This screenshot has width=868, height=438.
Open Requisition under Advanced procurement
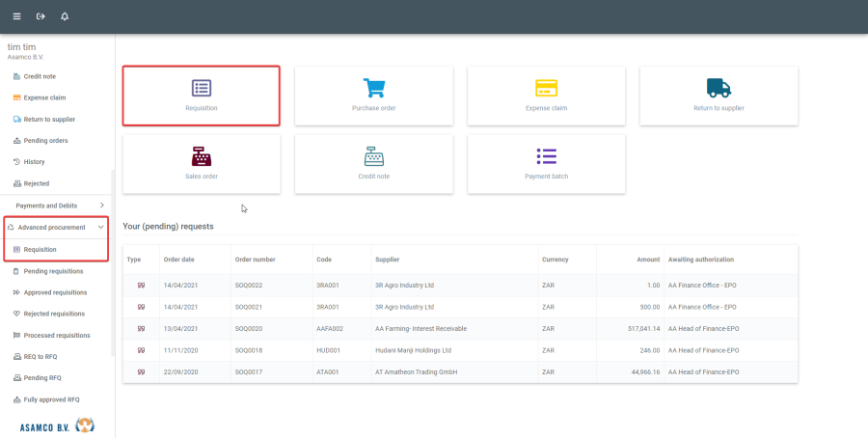tap(40, 250)
